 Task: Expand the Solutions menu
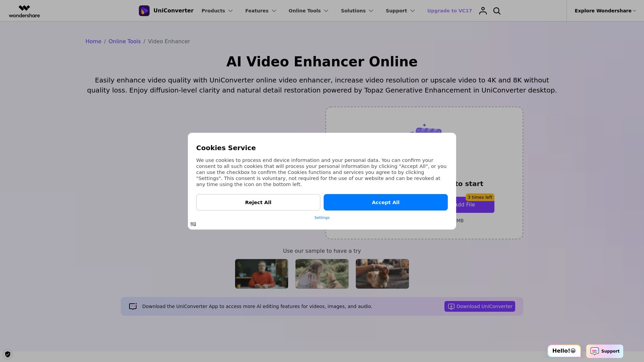357,11
